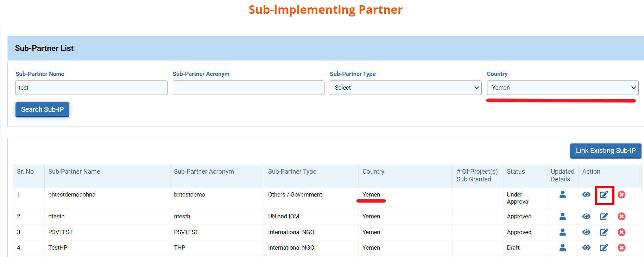Edit the ntesth sub-partner
The image size is (644, 257).
coord(604,216)
